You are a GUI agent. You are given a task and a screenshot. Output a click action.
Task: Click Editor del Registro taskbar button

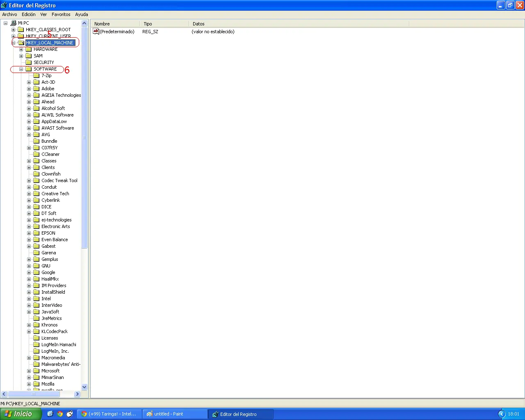(240, 414)
